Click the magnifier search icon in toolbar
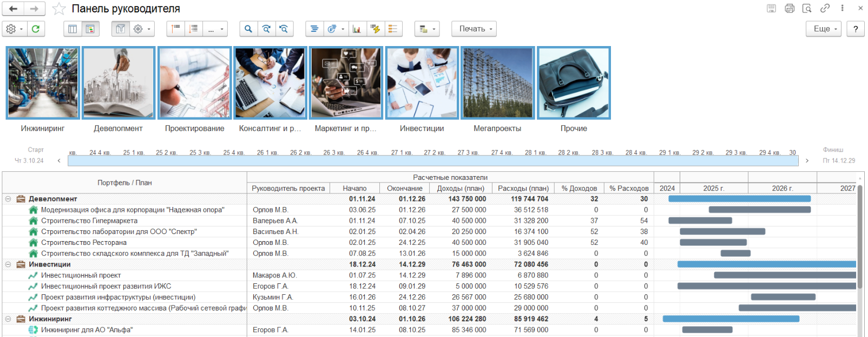868x337 pixels. pos(248,29)
